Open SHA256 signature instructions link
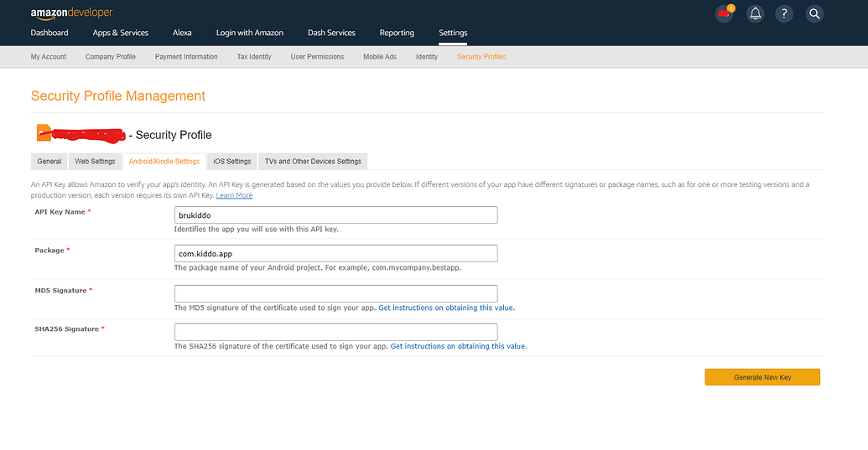Image resolution: width=868 pixels, height=450 pixels. (458, 346)
